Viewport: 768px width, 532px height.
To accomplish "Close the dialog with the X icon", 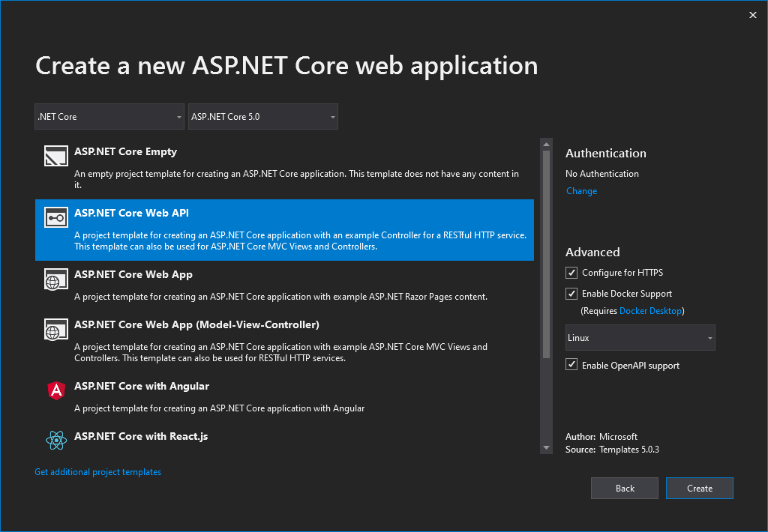I will click(x=753, y=15).
